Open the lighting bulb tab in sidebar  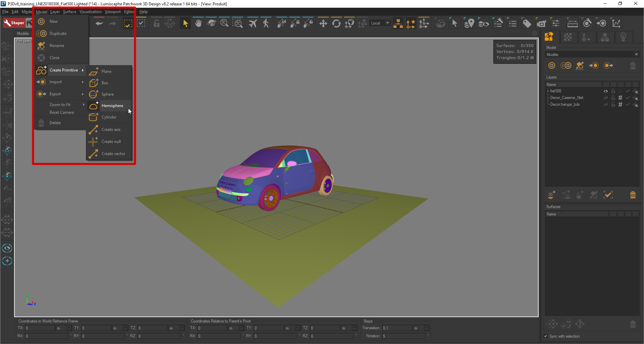coord(623,37)
